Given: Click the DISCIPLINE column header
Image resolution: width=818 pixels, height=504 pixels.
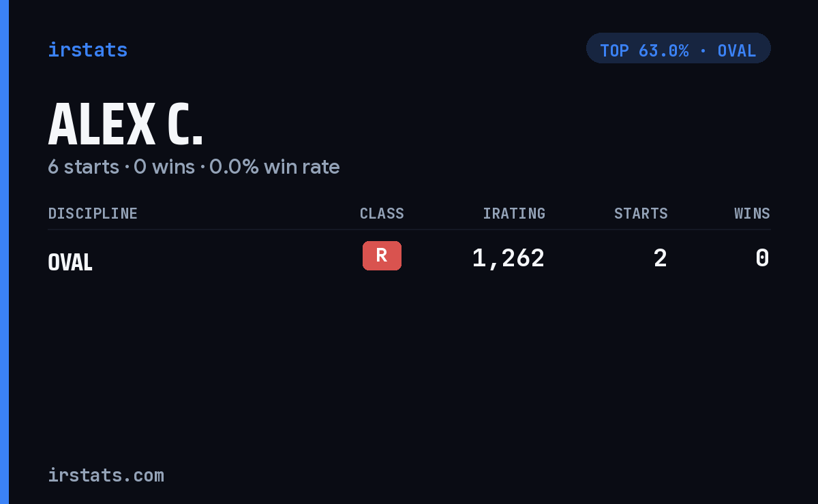Looking at the screenshot, I should pyautogui.click(x=93, y=213).
